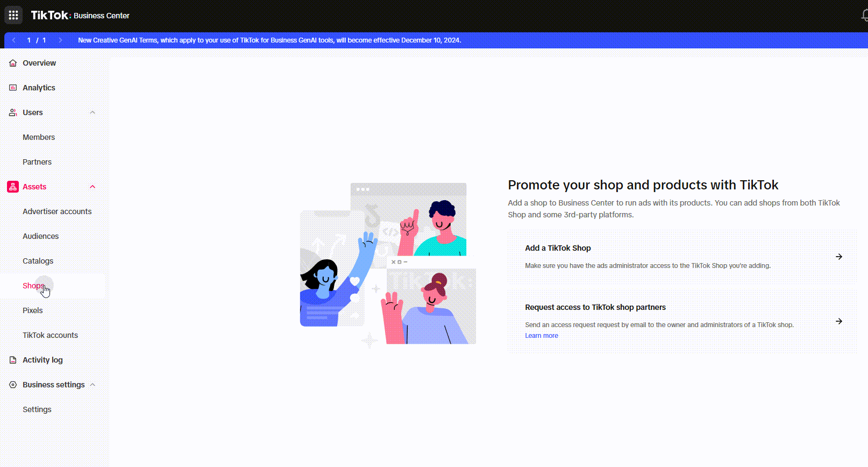
Task: Click the Business settings gear icon
Action: 13,385
